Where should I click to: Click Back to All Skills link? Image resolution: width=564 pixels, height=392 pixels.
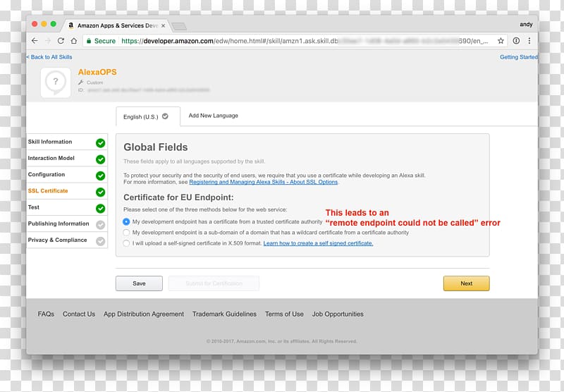point(49,57)
